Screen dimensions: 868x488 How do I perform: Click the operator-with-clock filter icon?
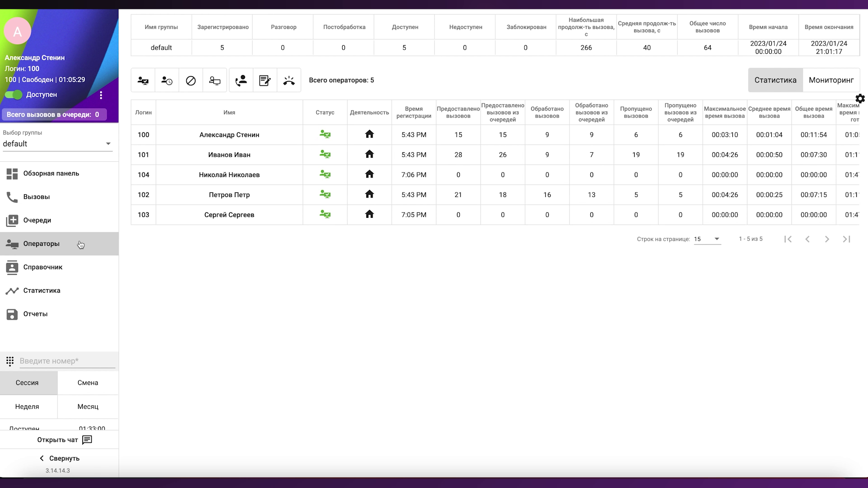point(167,80)
